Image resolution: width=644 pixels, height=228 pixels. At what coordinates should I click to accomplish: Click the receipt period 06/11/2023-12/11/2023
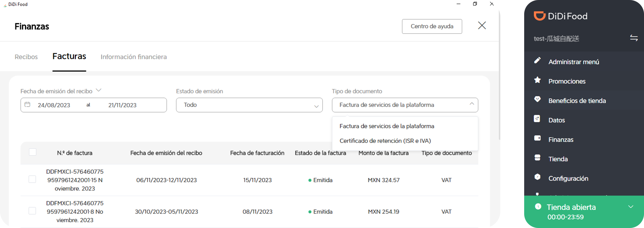click(x=167, y=180)
